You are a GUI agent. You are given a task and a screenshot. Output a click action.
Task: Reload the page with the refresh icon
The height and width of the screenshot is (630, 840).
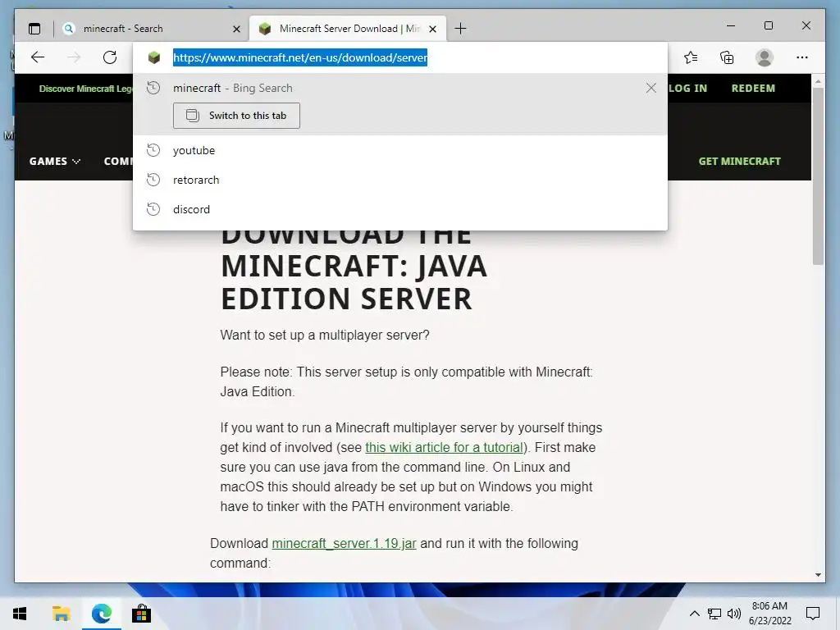[x=110, y=57]
